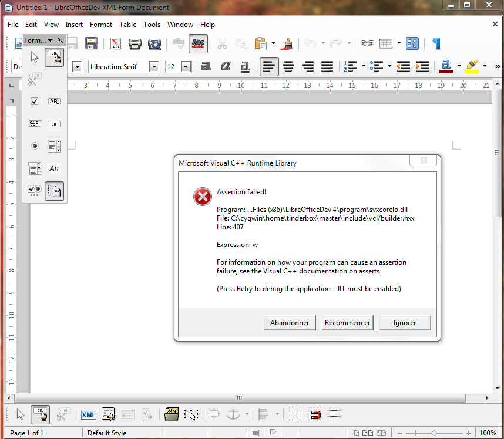Open the highlighting color dropdown arrow
Viewport: 504px width, 439px height.
(x=485, y=67)
